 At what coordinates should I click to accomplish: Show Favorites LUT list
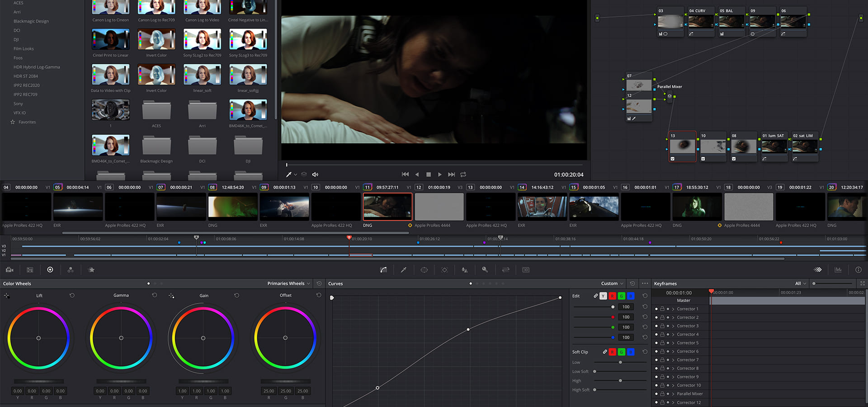(27, 122)
